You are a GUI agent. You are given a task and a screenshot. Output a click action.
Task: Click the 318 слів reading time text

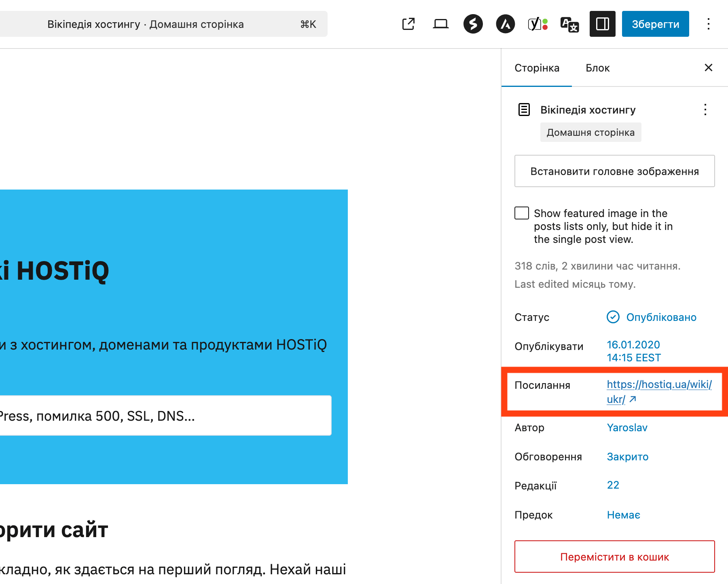click(x=597, y=266)
